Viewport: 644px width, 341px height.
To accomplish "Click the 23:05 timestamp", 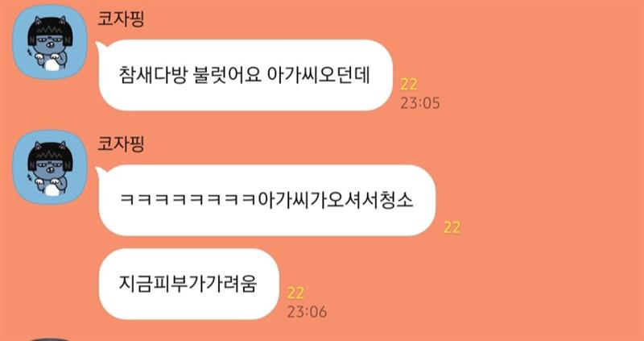I will coord(419,103).
